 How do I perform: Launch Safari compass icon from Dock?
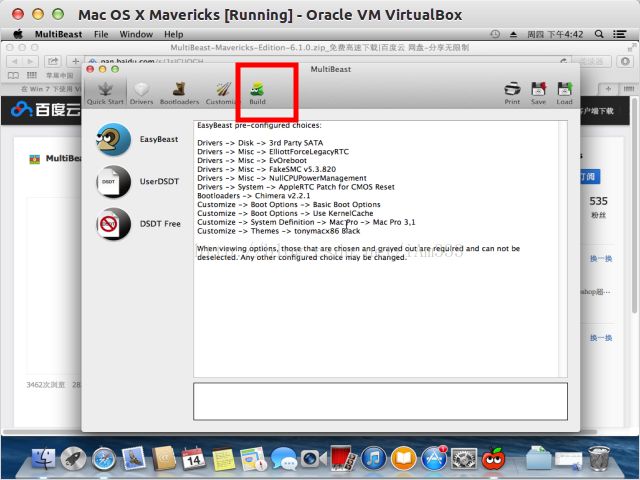(x=104, y=458)
